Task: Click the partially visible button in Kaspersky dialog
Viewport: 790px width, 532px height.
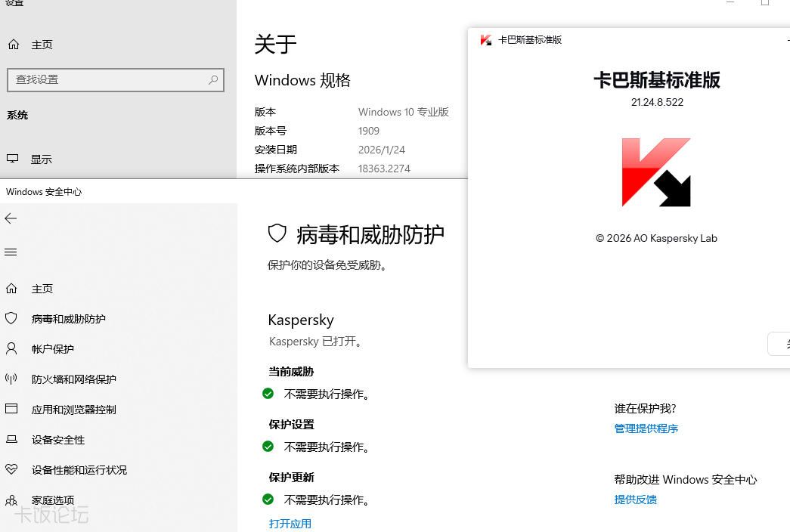Action: [x=780, y=343]
